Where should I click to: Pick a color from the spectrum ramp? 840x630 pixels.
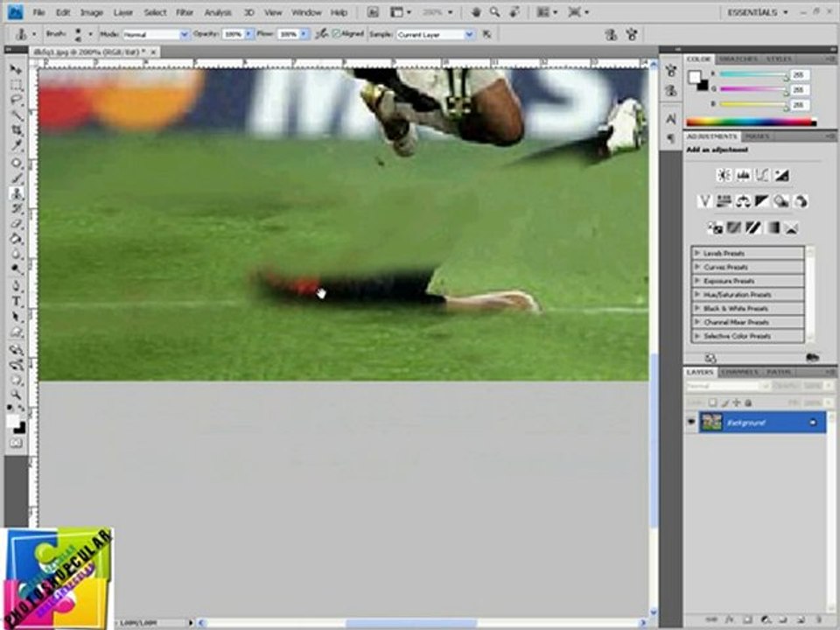(x=751, y=122)
